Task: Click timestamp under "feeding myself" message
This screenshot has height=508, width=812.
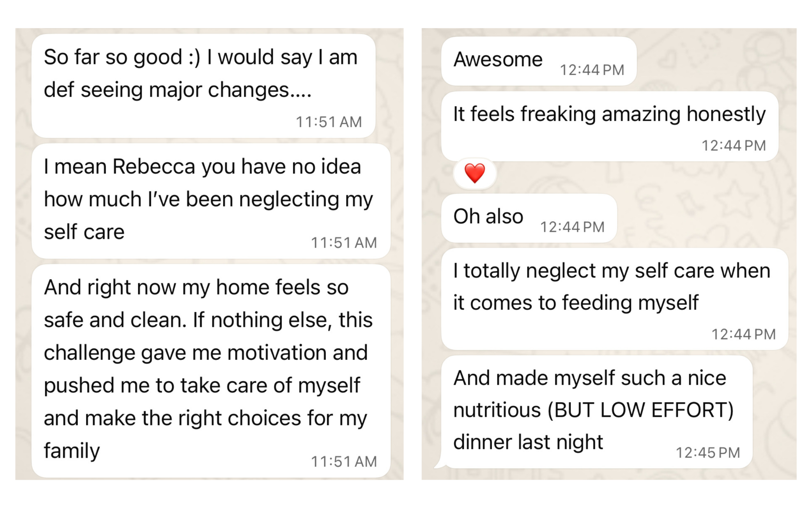Action: click(744, 334)
